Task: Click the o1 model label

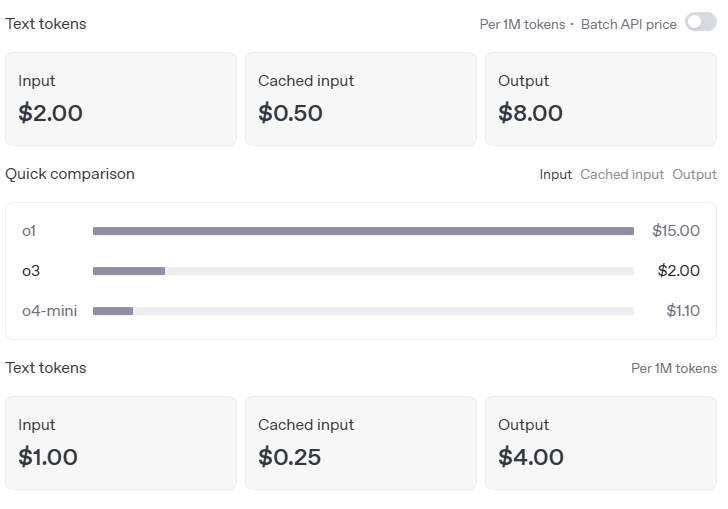Action: [29, 231]
